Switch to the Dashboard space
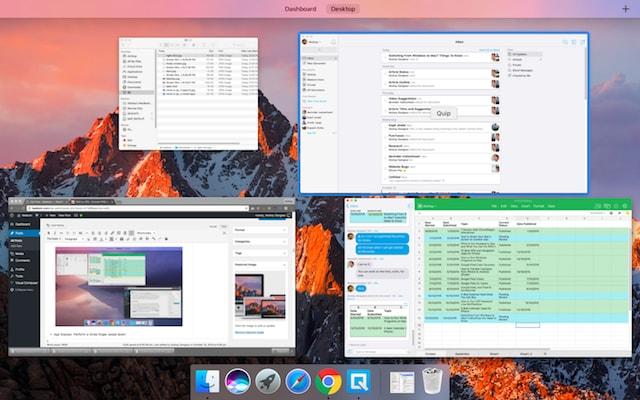 click(x=300, y=9)
